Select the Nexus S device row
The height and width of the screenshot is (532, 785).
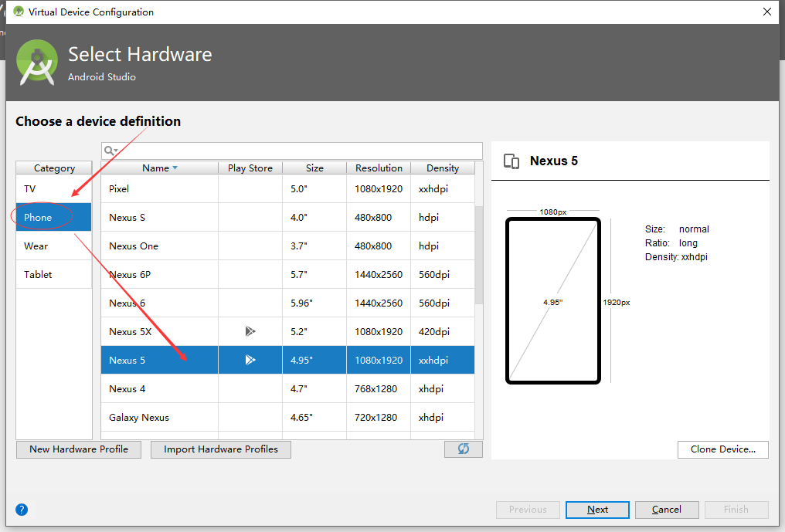pyautogui.click(x=288, y=217)
